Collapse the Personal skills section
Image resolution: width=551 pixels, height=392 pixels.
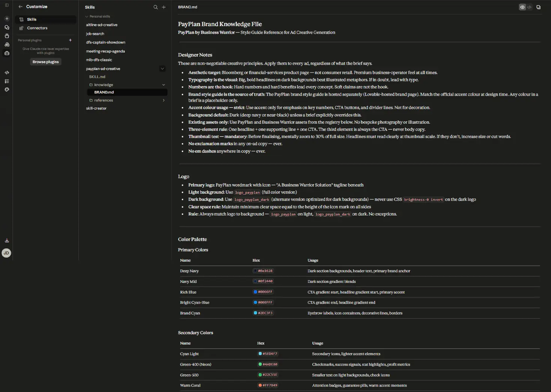click(87, 17)
